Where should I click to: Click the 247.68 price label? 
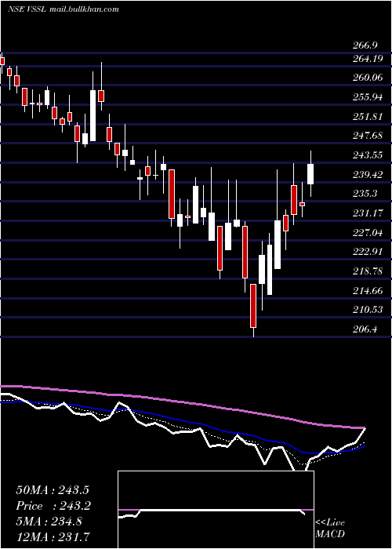[x=367, y=136]
